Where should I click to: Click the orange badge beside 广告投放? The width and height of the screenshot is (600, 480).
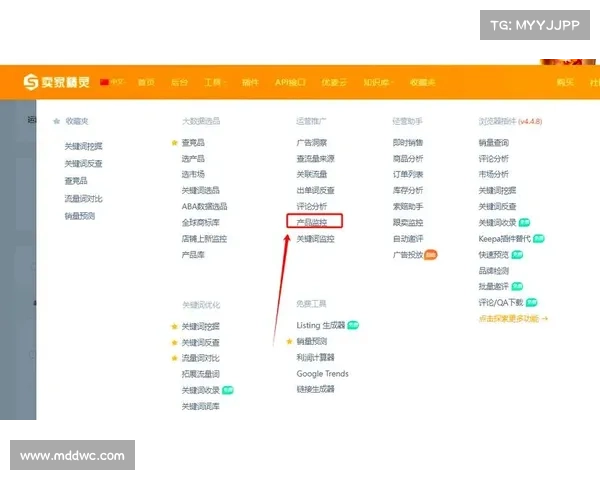pos(431,255)
